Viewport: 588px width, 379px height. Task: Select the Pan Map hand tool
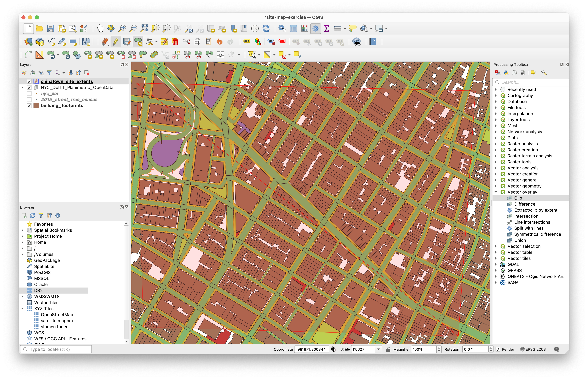coord(100,28)
